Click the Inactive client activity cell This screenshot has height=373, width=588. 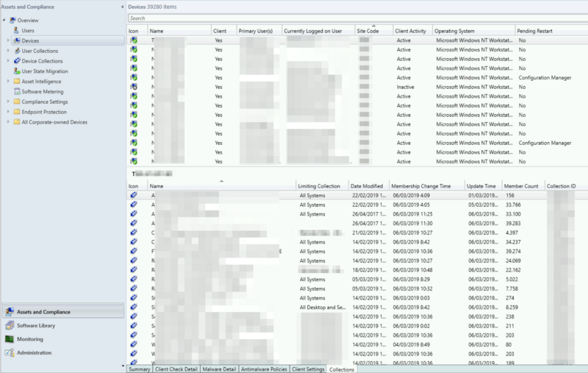406,87
